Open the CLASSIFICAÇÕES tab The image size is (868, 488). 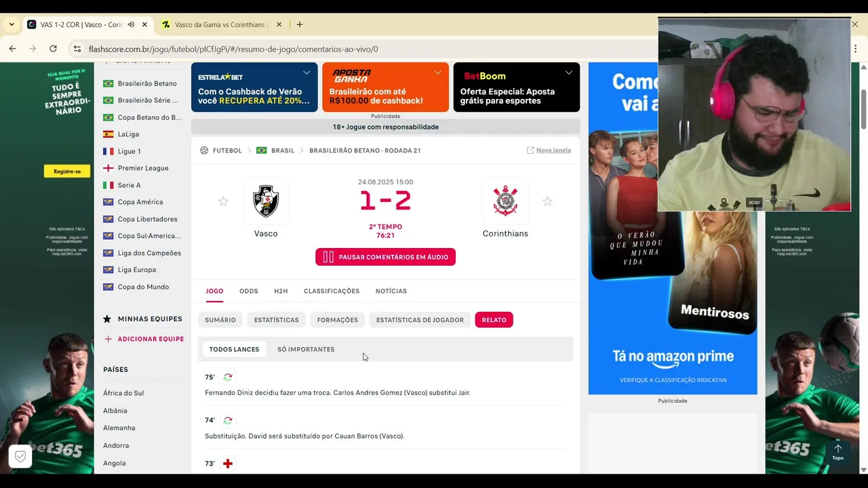tap(332, 291)
